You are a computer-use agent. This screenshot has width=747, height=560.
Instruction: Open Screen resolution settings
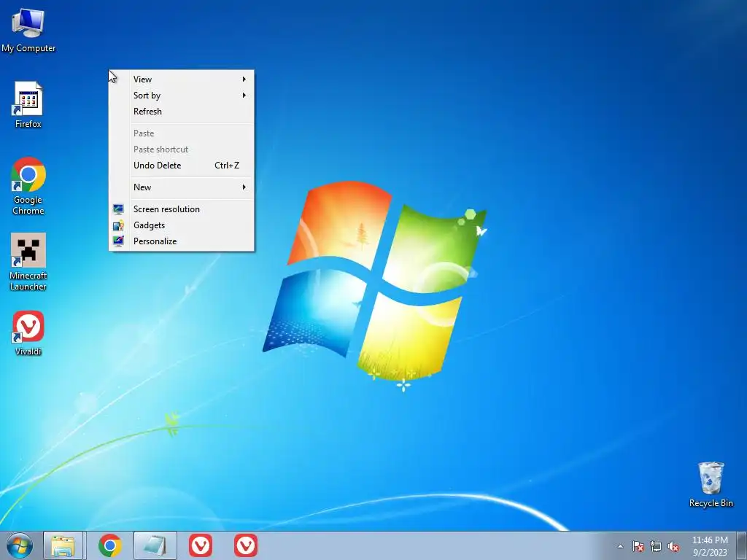182,209
